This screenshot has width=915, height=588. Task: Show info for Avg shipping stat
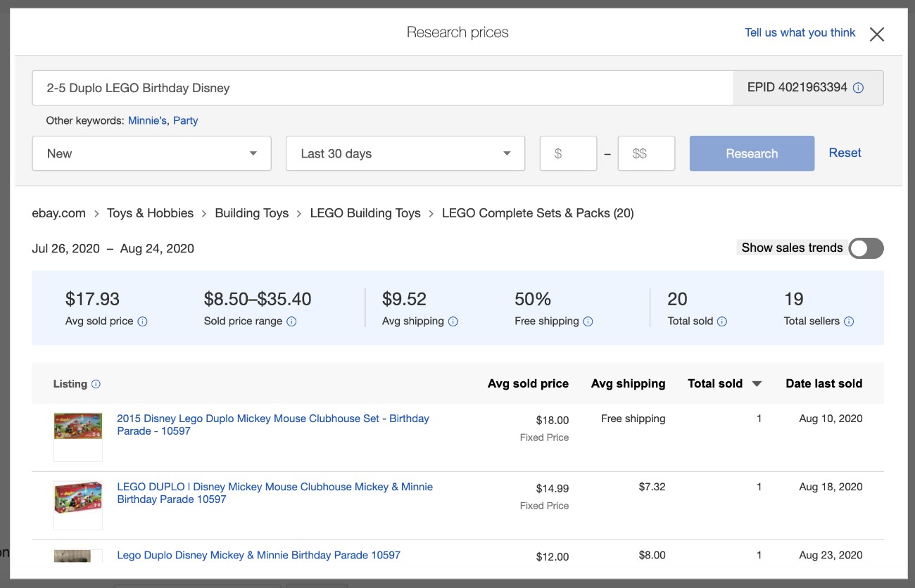[453, 321]
